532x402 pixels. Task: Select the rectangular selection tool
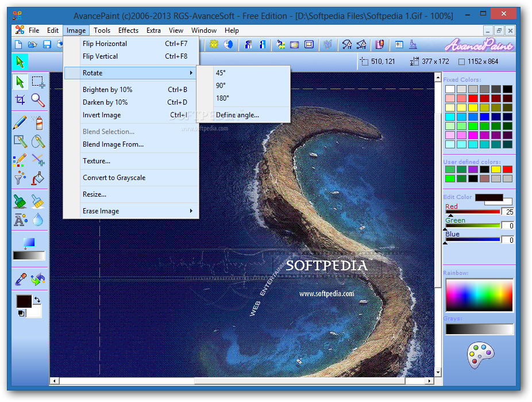point(38,82)
